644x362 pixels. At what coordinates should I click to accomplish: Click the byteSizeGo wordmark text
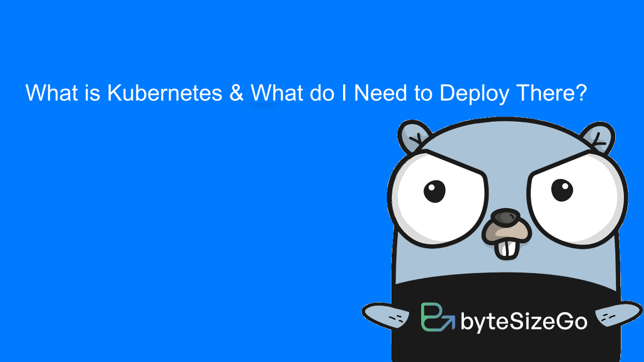(x=524, y=322)
